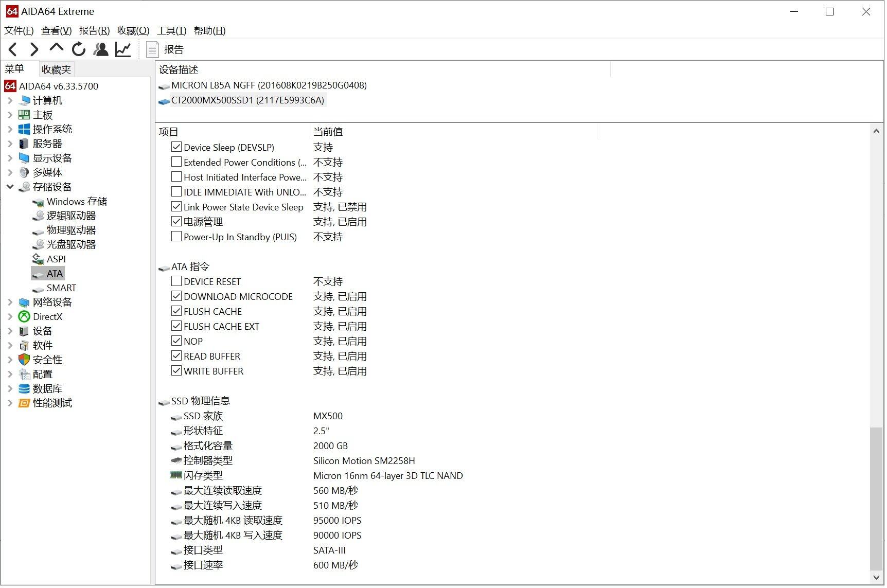The height and width of the screenshot is (588, 887).
Task: Switch to the 收藏夹 tab
Action: (x=56, y=69)
